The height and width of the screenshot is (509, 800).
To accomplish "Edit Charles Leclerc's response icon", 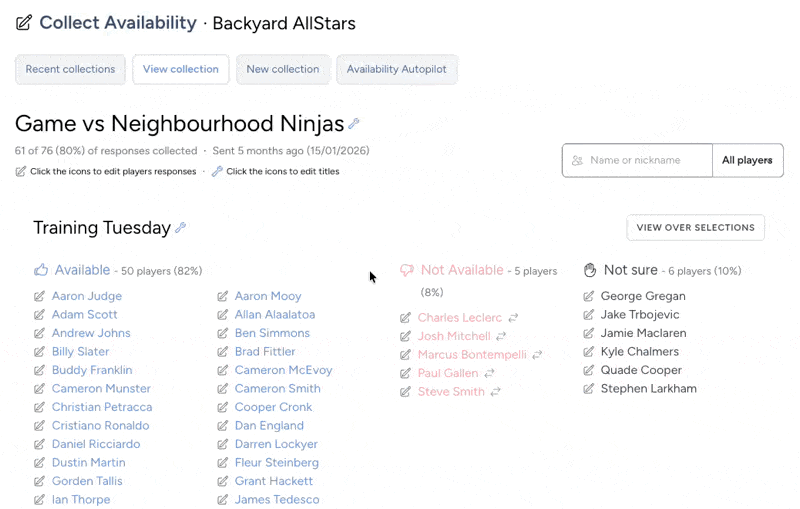I will 405,318.
